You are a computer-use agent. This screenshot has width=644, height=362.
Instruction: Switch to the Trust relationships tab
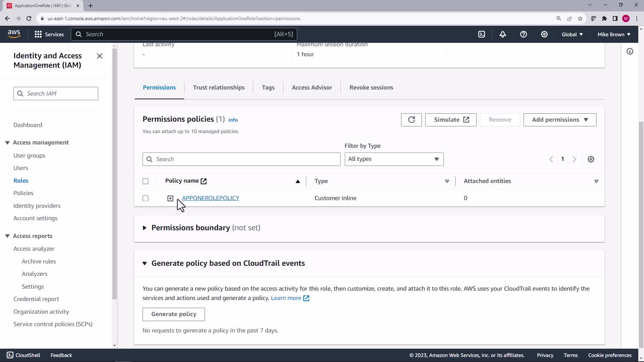click(219, 87)
